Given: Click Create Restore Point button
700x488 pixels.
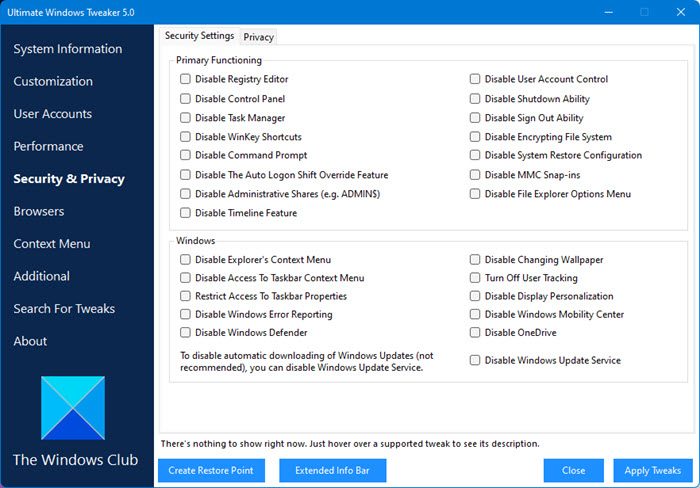Looking at the screenshot, I should pos(211,471).
